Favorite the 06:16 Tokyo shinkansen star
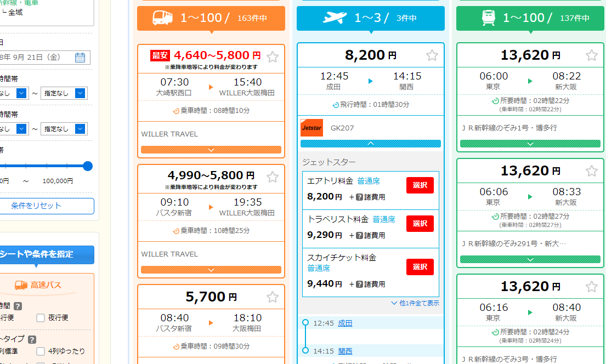 click(x=592, y=286)
